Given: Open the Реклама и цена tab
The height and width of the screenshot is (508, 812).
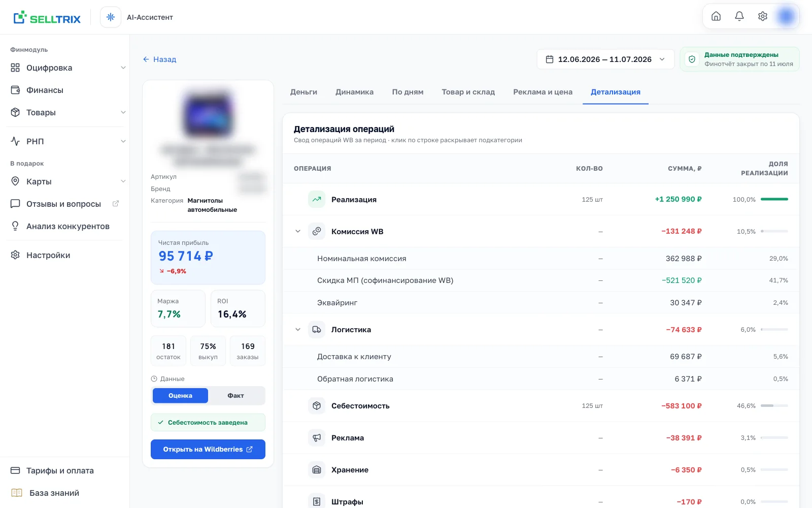Looking at the screenshot, I should [543, 92].
